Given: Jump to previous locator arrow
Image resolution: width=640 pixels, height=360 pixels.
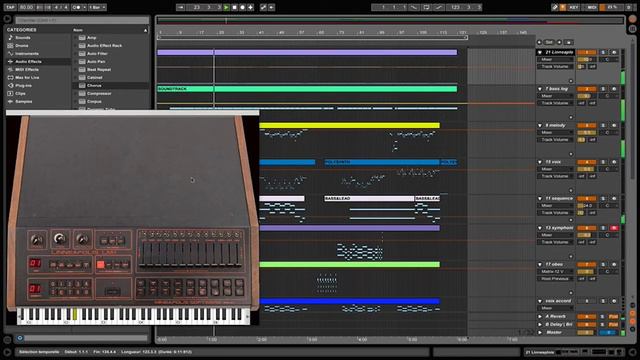Looking at the screenshot, I should tap(540, 42).
